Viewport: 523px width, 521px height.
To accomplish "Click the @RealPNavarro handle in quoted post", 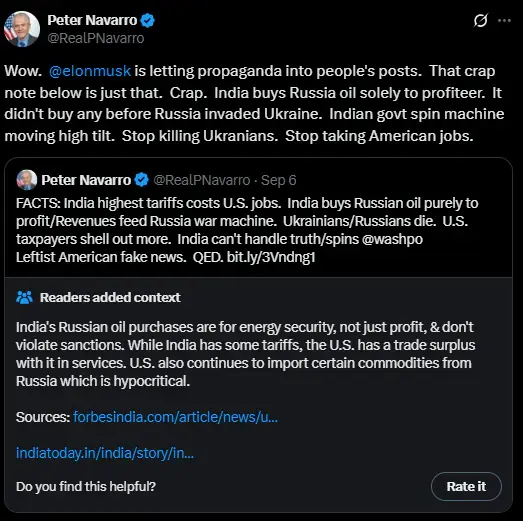I will [x=201, y=180].
